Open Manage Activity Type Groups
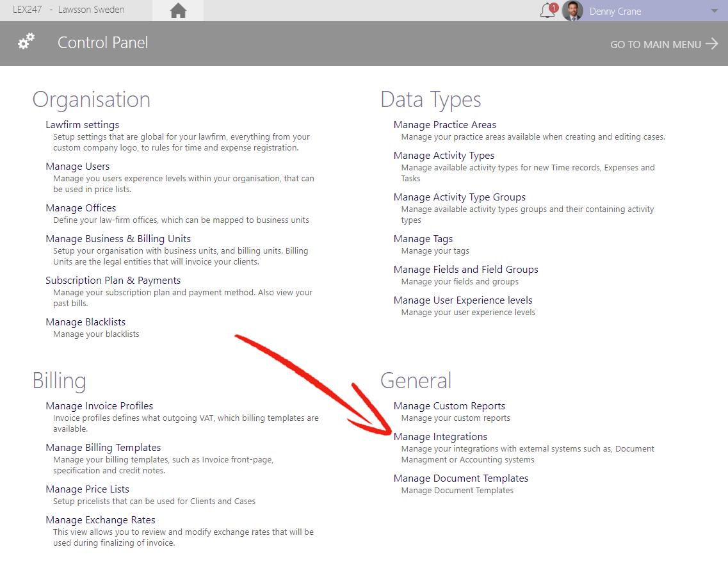728x588 pixels. 460,197
